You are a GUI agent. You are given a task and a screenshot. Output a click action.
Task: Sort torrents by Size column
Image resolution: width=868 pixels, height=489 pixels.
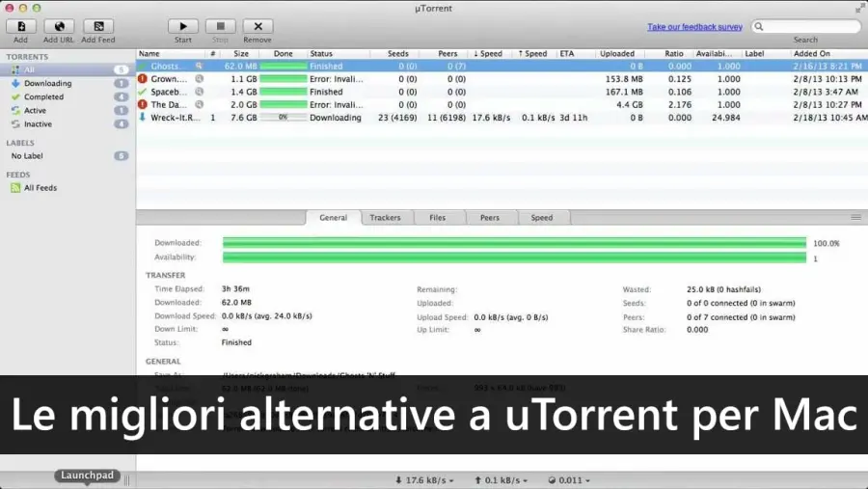241,54
